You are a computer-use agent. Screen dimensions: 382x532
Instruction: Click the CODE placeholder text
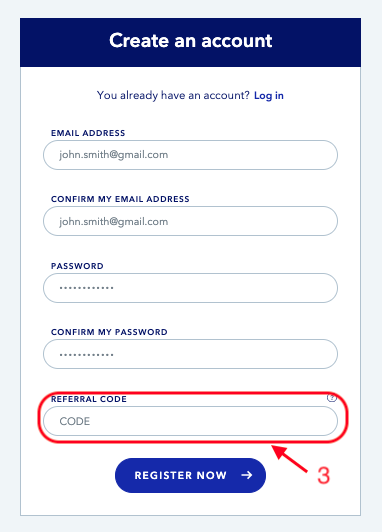(75, 421)
